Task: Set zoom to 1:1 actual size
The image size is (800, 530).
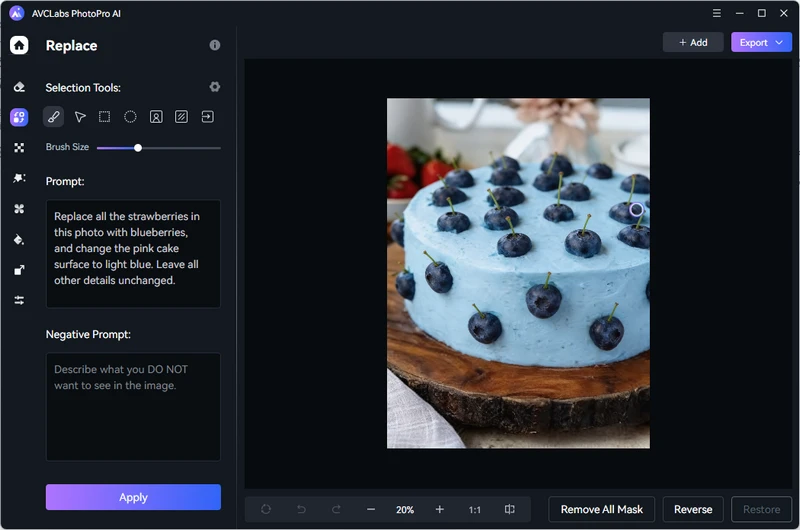Action: coord(475,509)
